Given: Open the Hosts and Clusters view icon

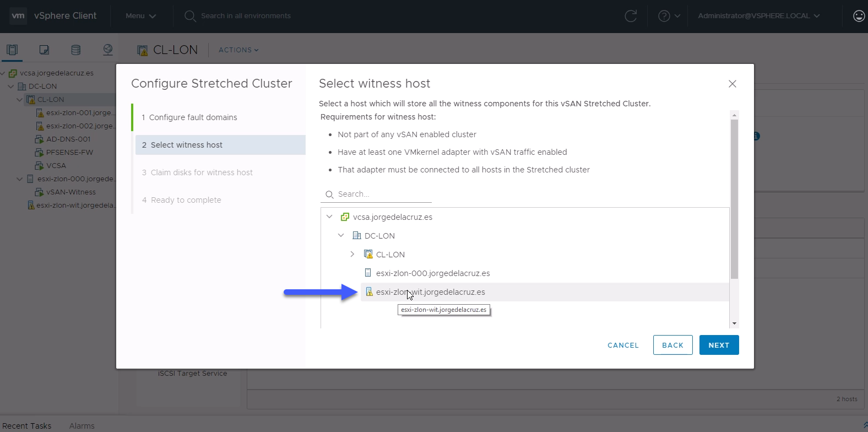Looking at the screenshot, I should pos(12,50).
